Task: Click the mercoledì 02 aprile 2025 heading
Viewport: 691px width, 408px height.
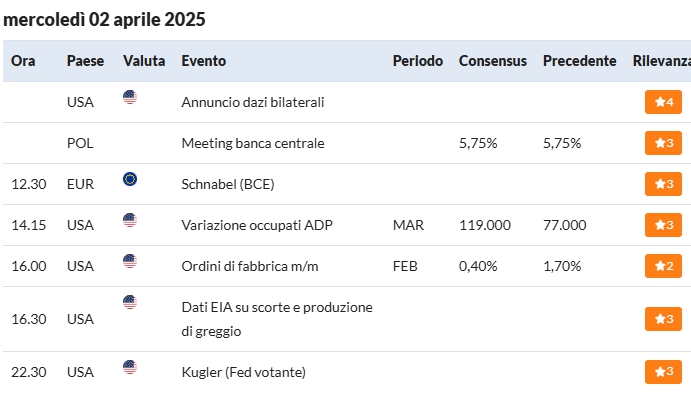Action: pyautogui.click(x=104, y=19)
